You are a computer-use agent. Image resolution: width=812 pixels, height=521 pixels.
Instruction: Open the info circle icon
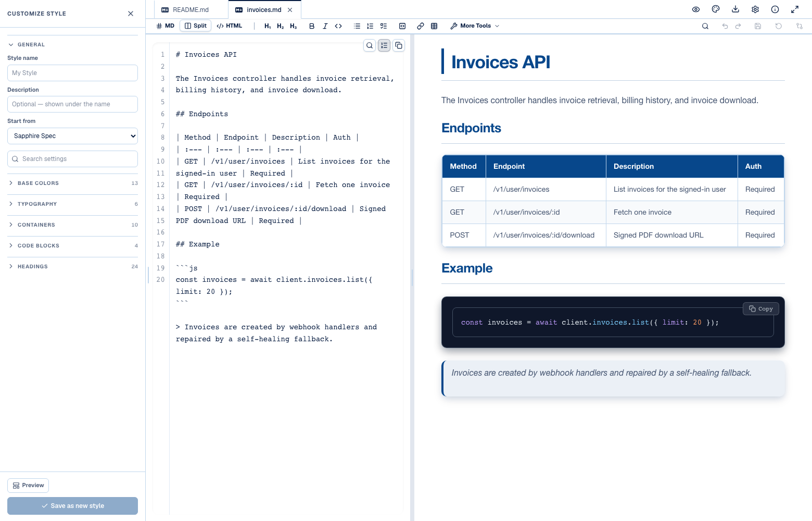775,9
